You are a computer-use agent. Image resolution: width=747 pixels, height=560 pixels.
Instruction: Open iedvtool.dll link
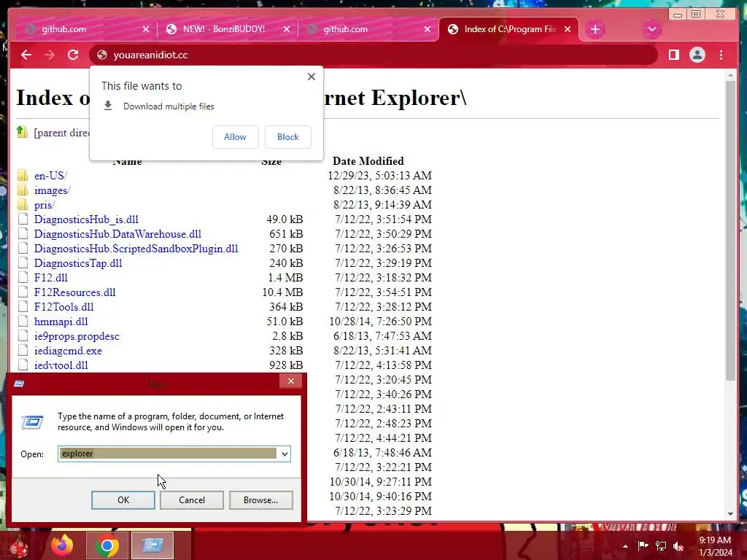pyautogui.click(x=61, y=365)
